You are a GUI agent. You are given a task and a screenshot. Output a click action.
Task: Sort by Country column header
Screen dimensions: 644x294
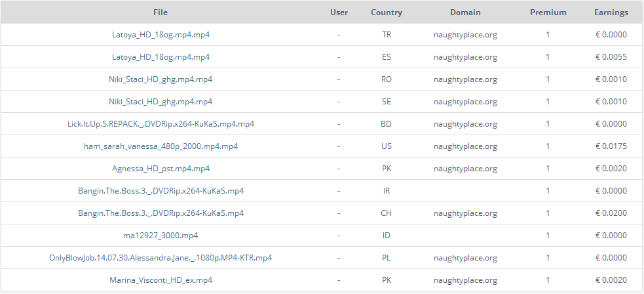click(x=387, y=12)
